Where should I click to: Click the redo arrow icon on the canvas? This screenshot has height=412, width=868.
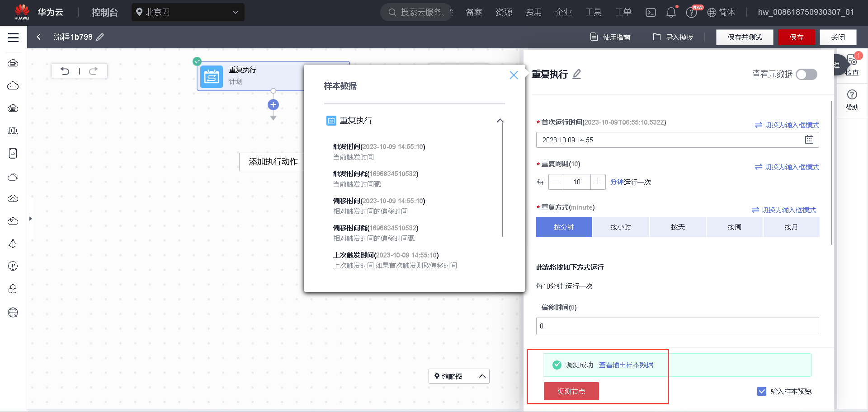(x=94, y=71)
